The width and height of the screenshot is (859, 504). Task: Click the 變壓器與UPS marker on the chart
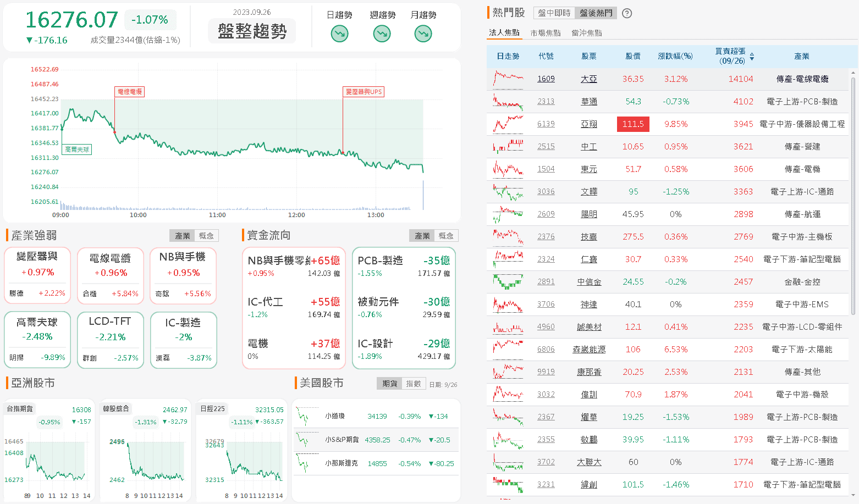(x=364, y=92)
